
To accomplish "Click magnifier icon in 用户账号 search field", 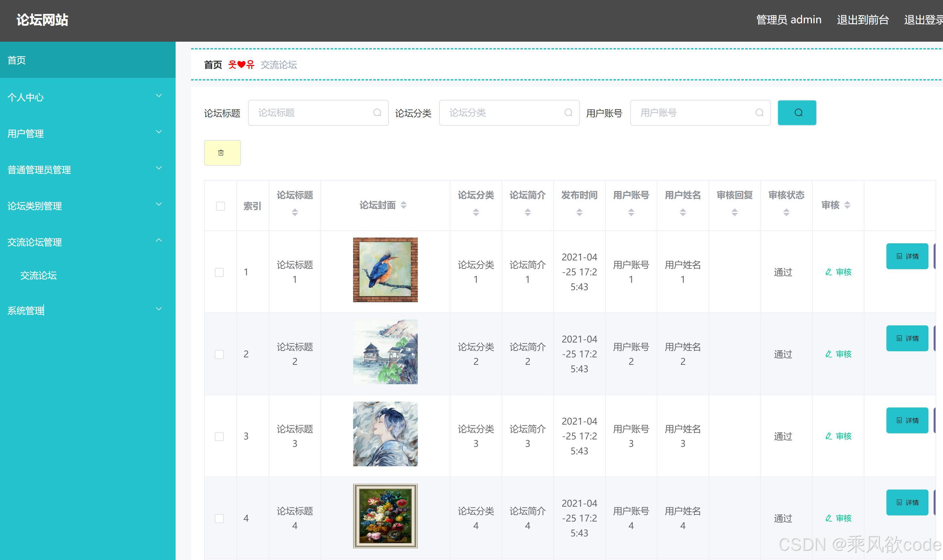I will pyautogui.click(x=759, y=113).
